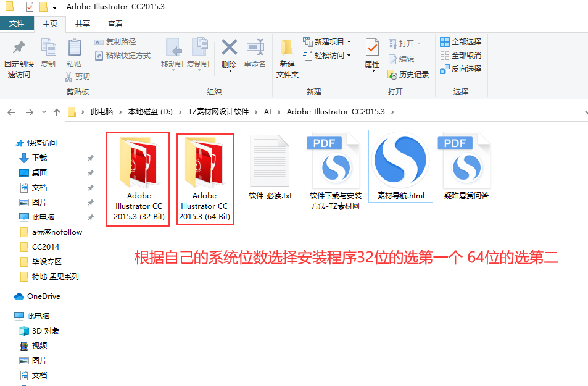
Task: Open pinned 图片 in quick access
Action: coord(33,203)
